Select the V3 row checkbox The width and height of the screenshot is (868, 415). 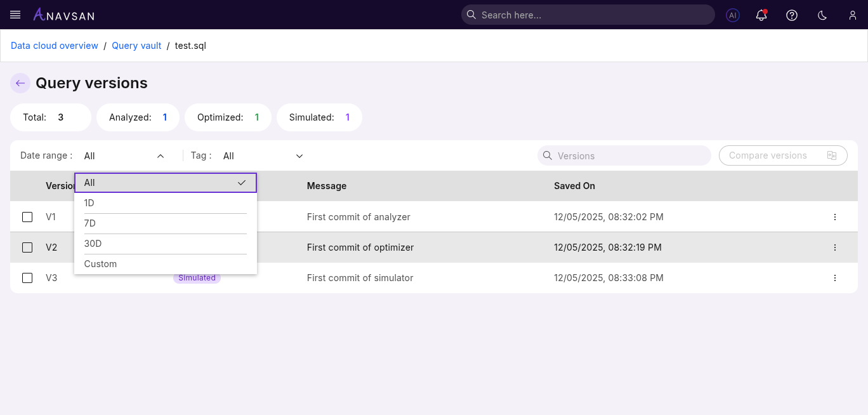(27, 278)
